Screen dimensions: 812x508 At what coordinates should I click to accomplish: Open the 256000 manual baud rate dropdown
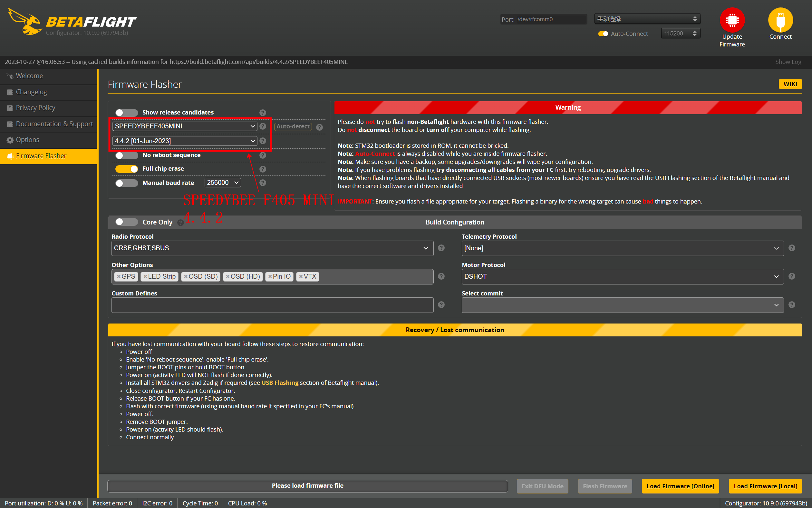point(222,183)
